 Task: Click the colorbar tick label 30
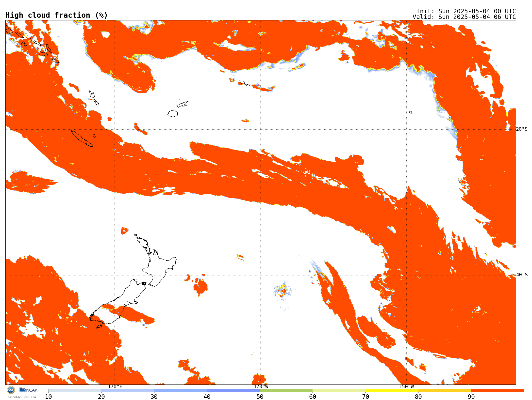tap(154, 397)
